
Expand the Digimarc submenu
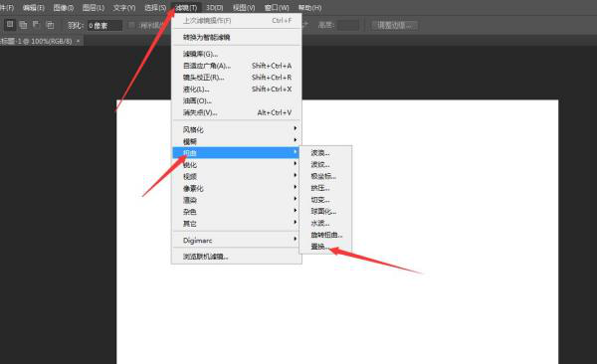(x=237, y=241)
